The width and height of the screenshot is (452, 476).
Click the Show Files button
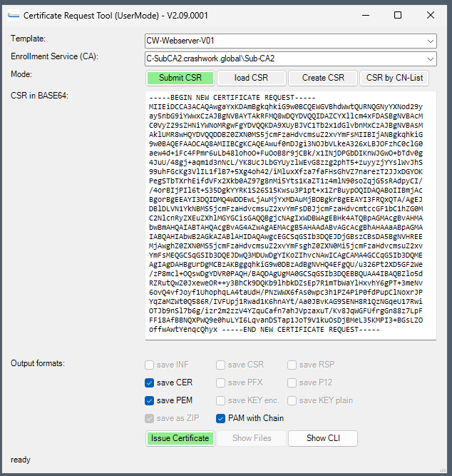pyautogui.click(x=252, y=438)
